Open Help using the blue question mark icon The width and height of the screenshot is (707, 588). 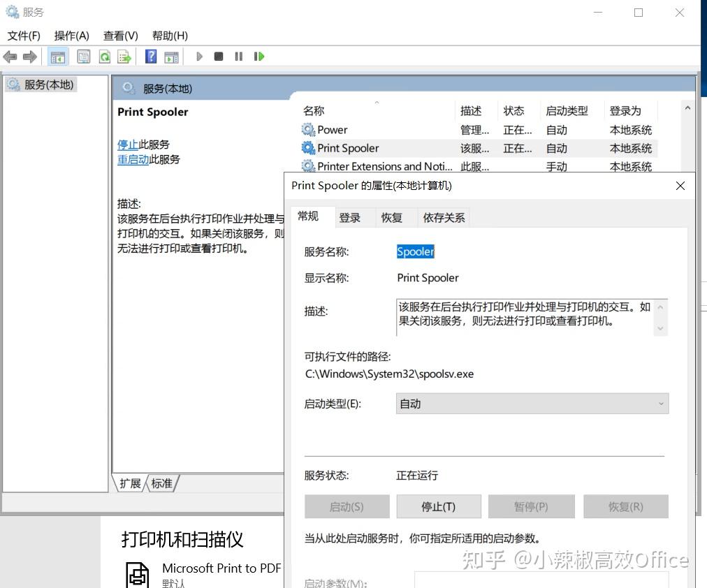pyautogui.click(x=150, y=56)
